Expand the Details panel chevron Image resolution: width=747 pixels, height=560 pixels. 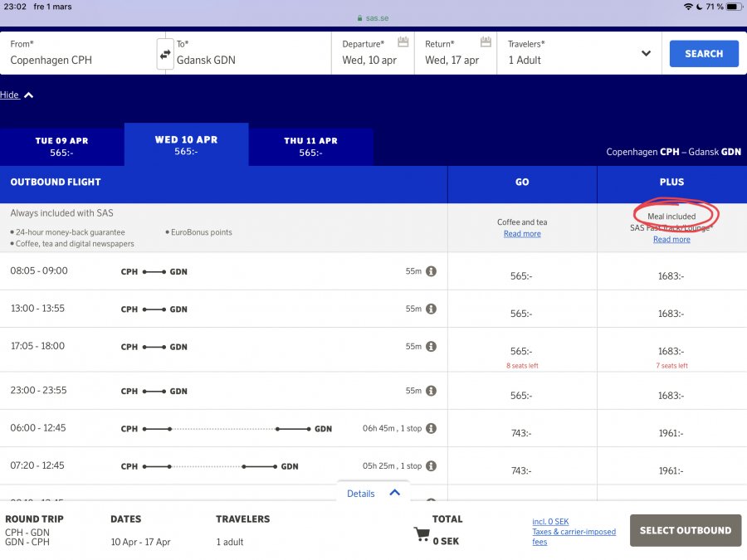394,493
